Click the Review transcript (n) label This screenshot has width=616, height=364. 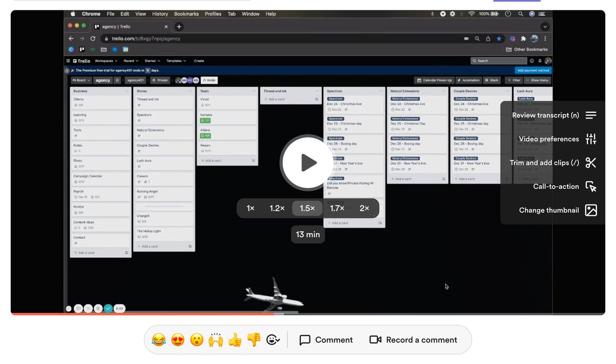(x=545, y=115)
